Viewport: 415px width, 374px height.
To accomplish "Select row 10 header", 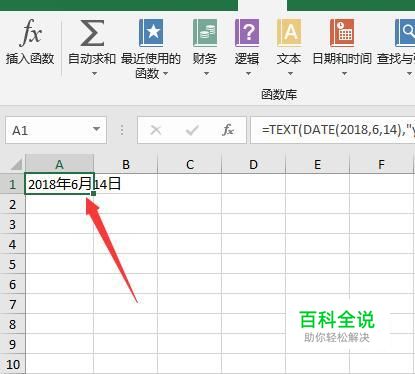I will click(12, 364).
